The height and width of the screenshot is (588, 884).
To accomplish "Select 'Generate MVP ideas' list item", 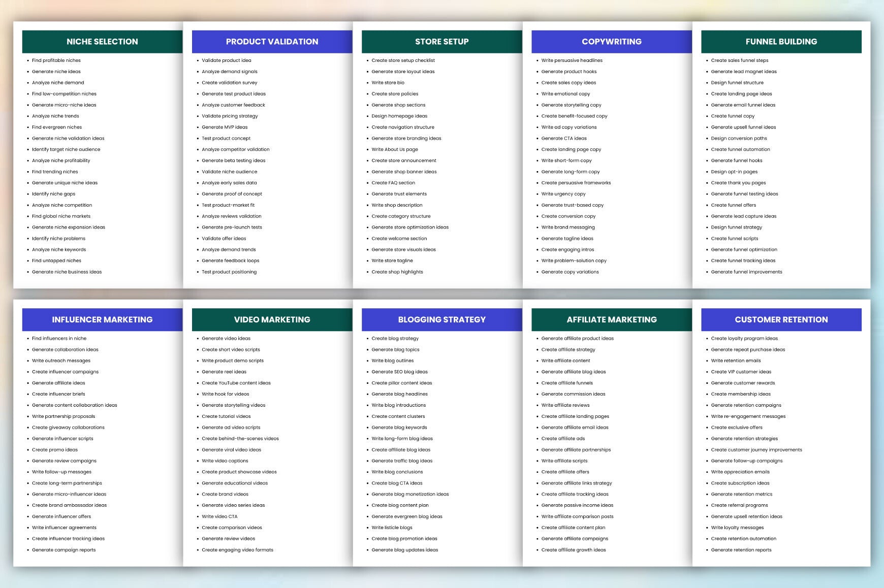I will pos(225,127).
